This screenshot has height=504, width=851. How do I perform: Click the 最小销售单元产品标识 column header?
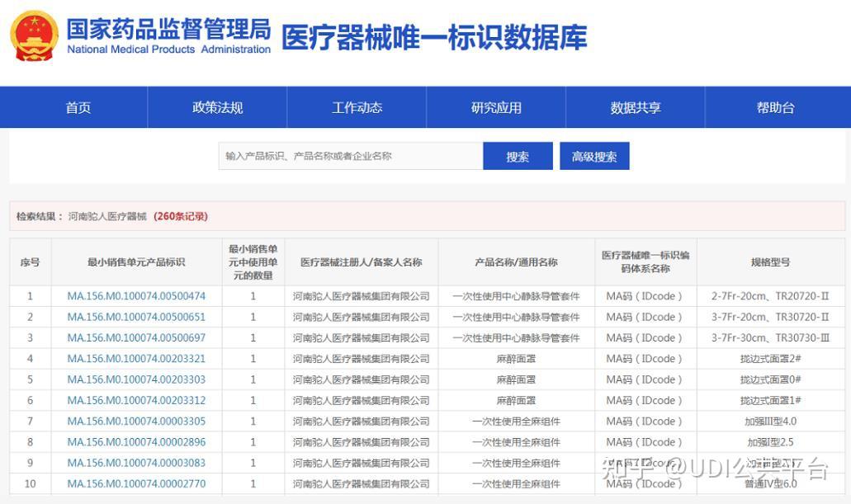(x=136, y=262)
